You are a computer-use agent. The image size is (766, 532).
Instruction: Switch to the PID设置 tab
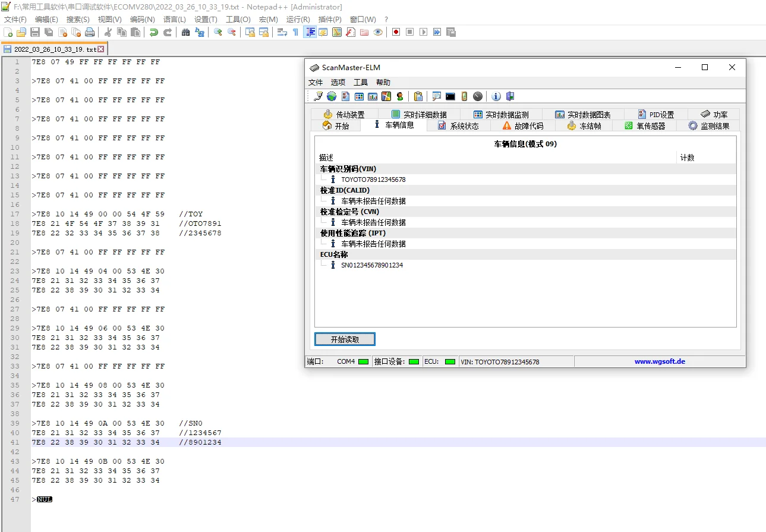click(656, 115)
